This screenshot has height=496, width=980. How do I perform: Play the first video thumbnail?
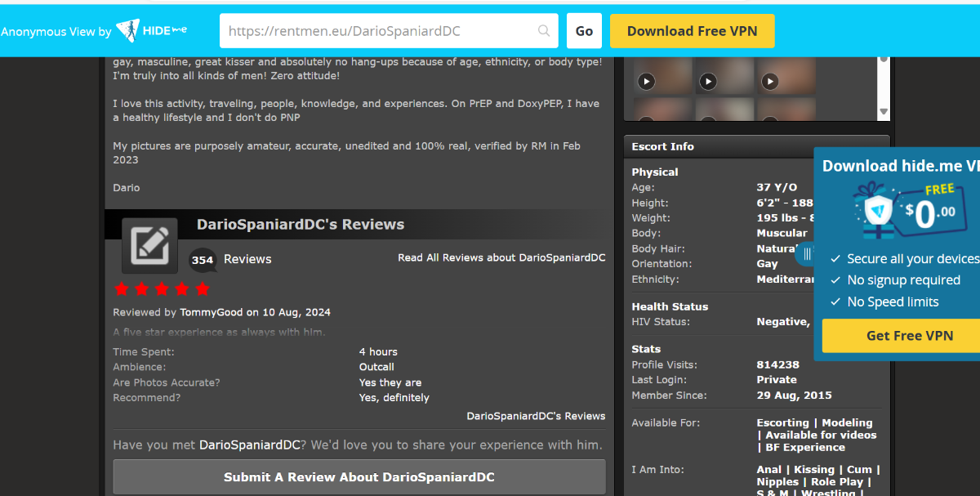pos(646,81)
